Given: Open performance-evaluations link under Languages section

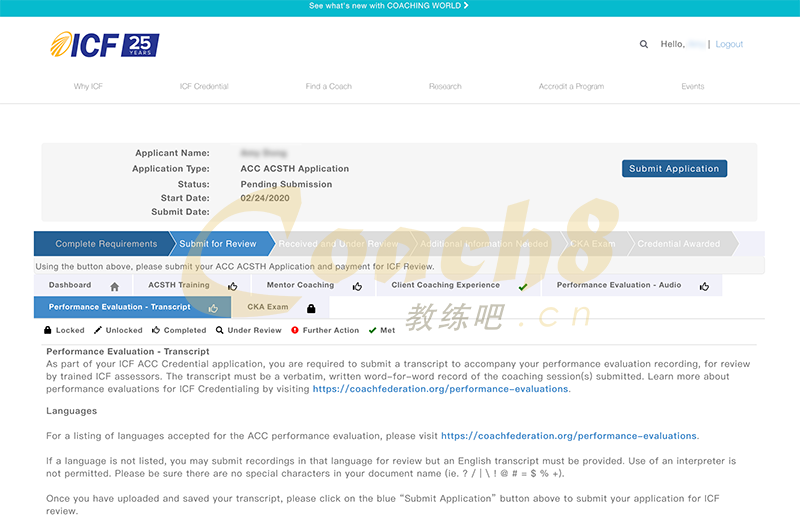Looking at the screenshot, I should point(568,436).
